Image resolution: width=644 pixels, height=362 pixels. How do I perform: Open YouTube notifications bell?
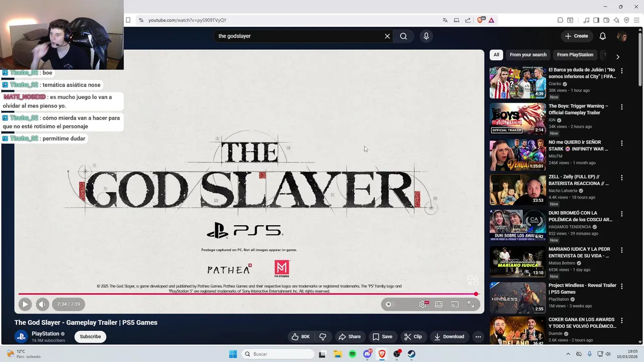tap(603, 36)
